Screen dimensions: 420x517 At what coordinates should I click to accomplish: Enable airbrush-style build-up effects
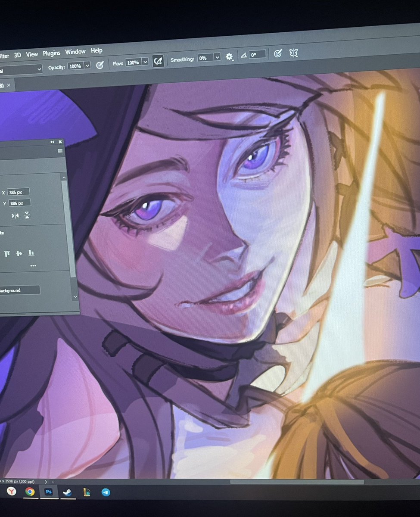tap(158, 61)
